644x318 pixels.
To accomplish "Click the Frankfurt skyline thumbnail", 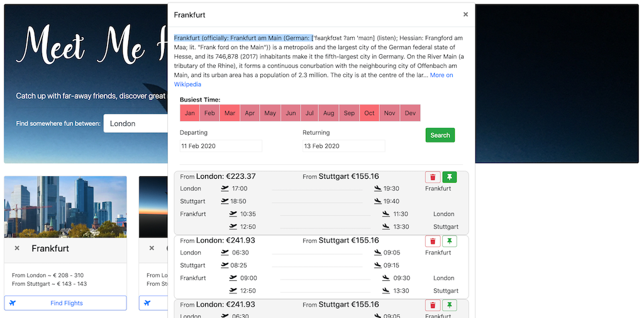I will (x=65, y=207).
